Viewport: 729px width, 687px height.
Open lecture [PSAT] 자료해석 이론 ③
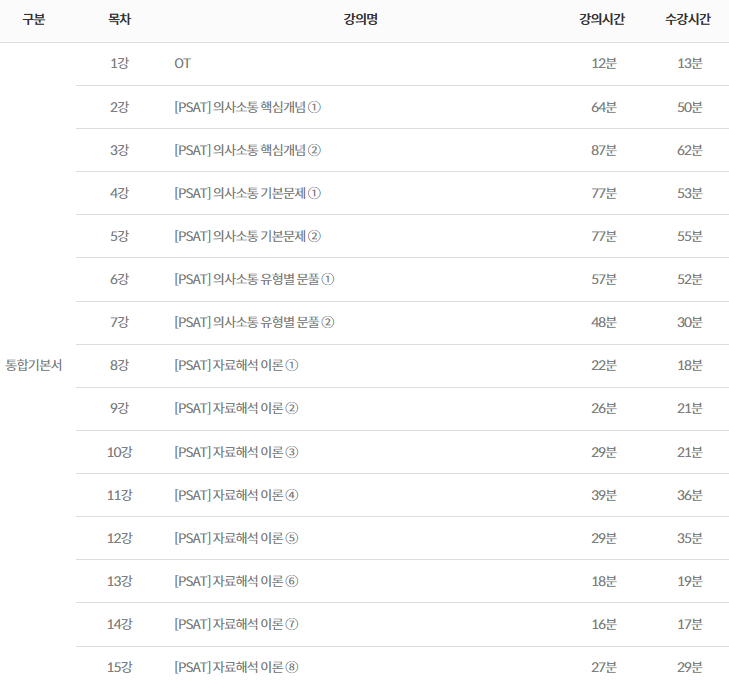click(x=236, y=452)
